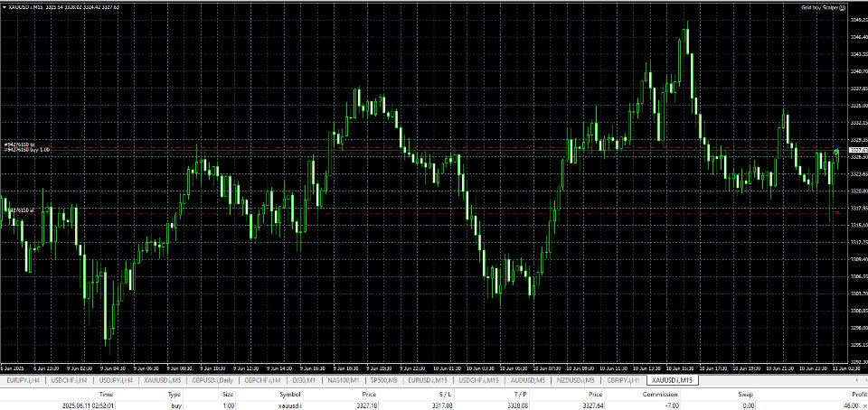Sort trades by the Time column header
Image resolution: width=868 pixels, height=410 pixels.
(107, 395)
